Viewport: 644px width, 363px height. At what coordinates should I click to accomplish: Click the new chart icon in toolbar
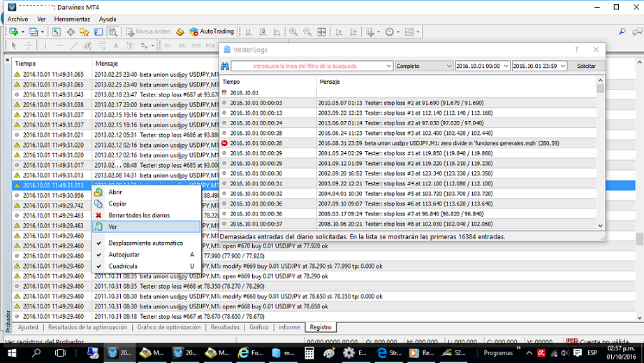(x=13, y=31)
